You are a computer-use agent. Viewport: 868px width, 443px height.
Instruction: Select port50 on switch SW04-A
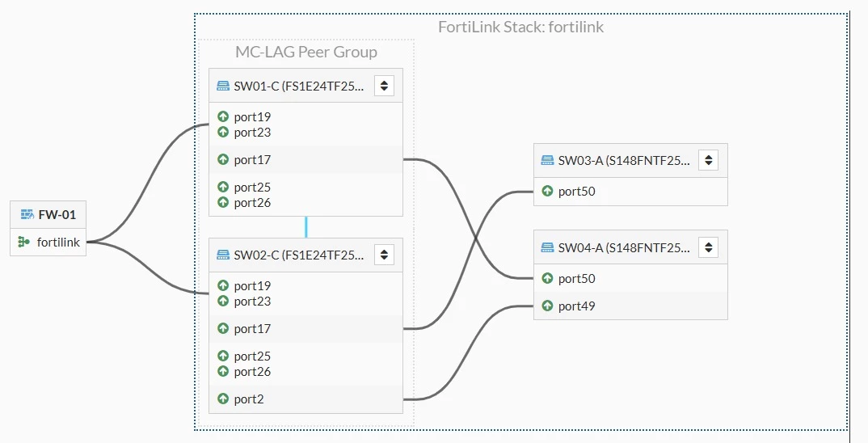tap(630, 279)
